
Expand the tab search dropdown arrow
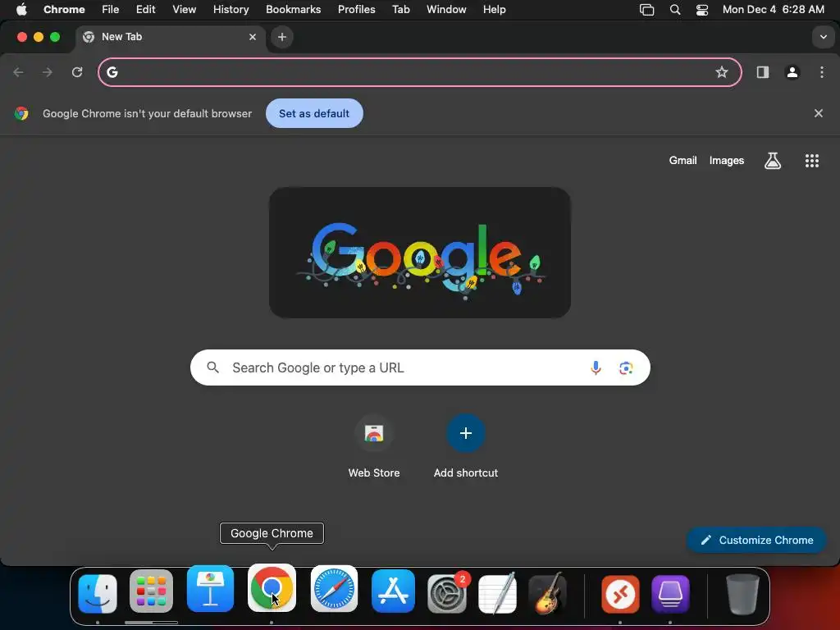pyautogui.click(x=823, y=37)
